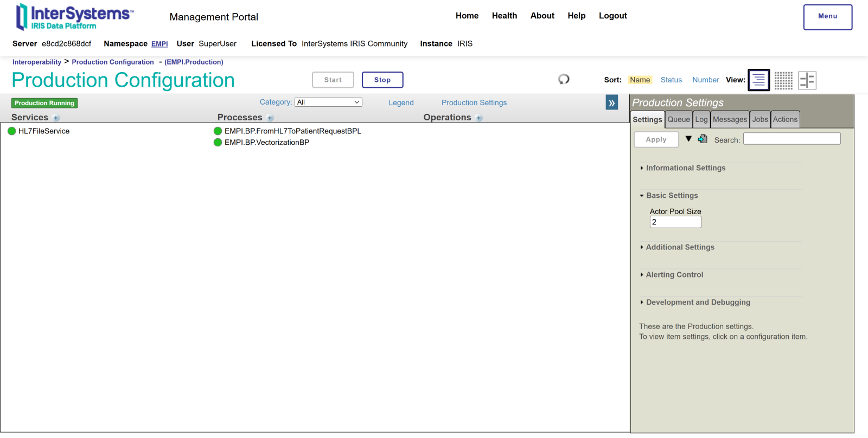This screenshot has height=438, width=868.
Task: Open the Queue tab
Action: (679, 119)
